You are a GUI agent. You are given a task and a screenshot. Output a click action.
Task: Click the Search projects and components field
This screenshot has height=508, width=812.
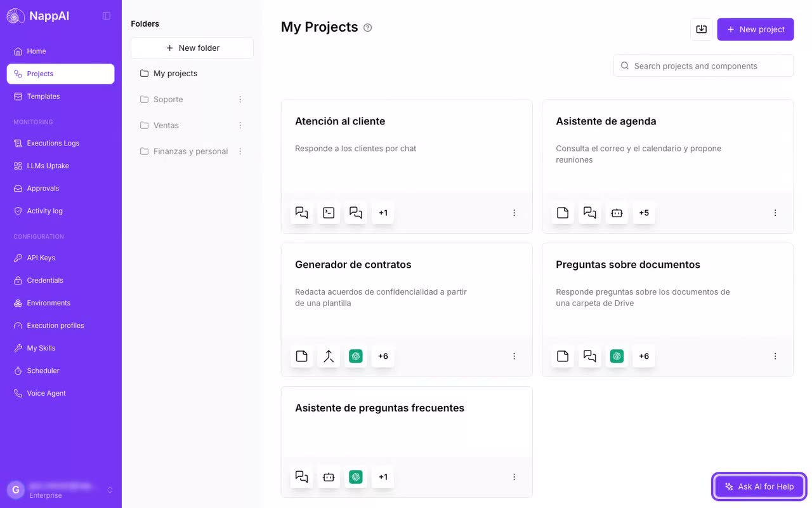pos(704,66)
